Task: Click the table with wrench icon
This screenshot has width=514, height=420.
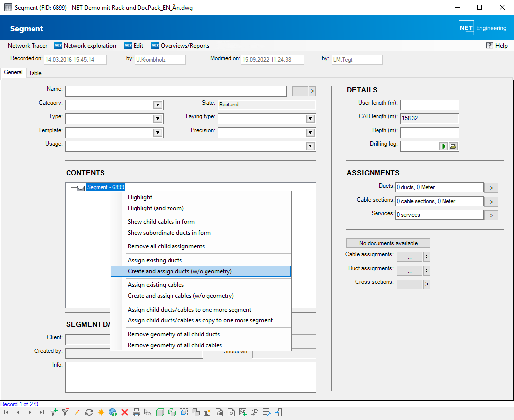Action: 267,412
